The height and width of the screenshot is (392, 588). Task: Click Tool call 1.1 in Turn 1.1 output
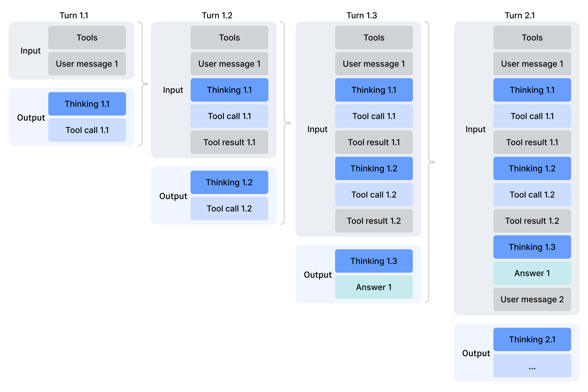point(87,130)
